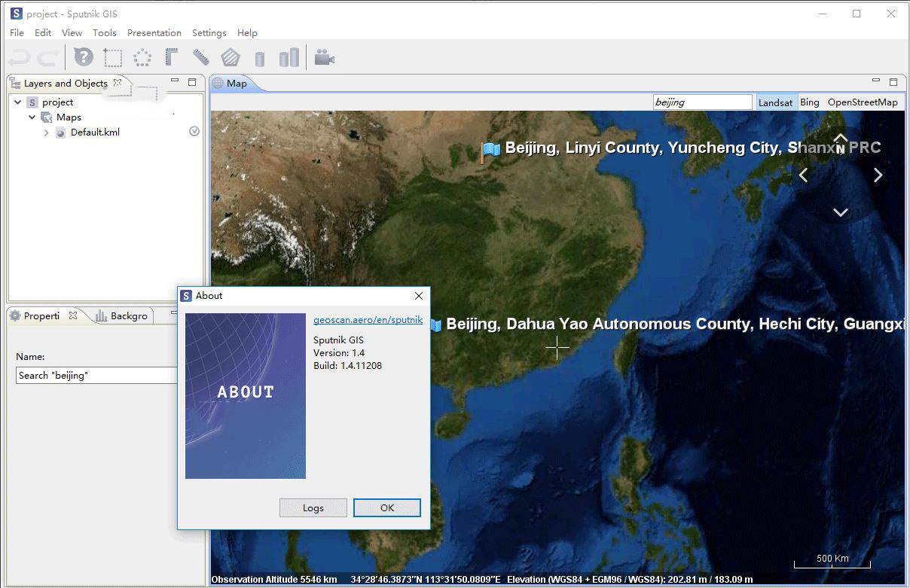Open the Presentation menu

tap(154, 33)
